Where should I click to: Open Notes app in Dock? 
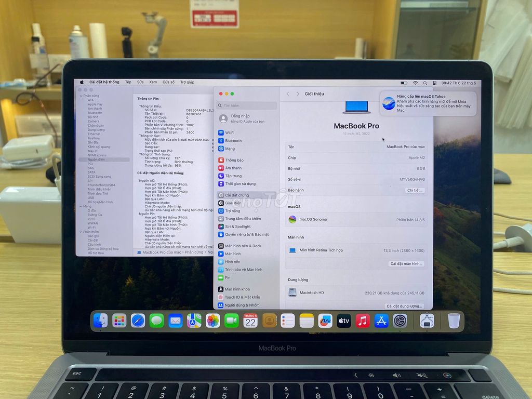[x=307, y=321]
